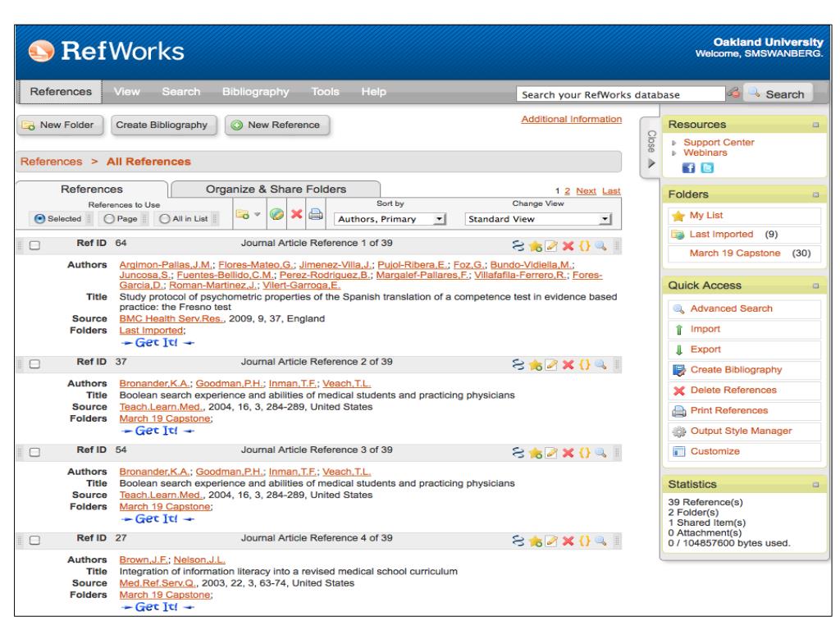
Task: Open the Support Center link
Action: 719,142
